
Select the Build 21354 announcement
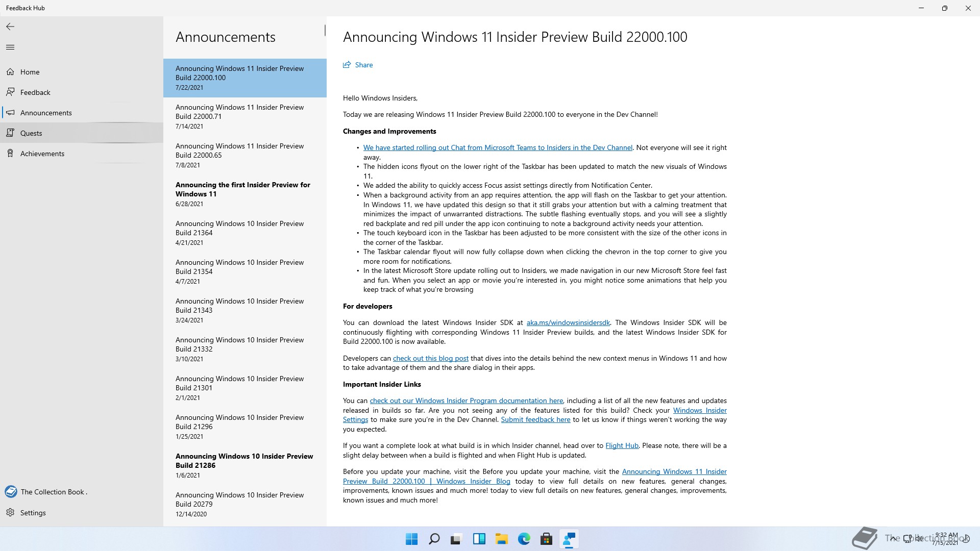[x=245, y=272]
